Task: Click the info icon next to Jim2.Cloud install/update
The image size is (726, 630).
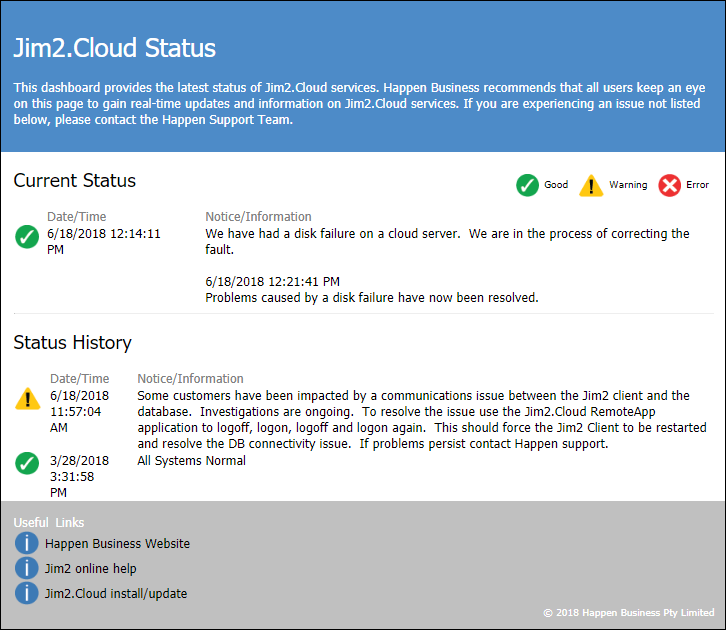Action: point(26,593)
